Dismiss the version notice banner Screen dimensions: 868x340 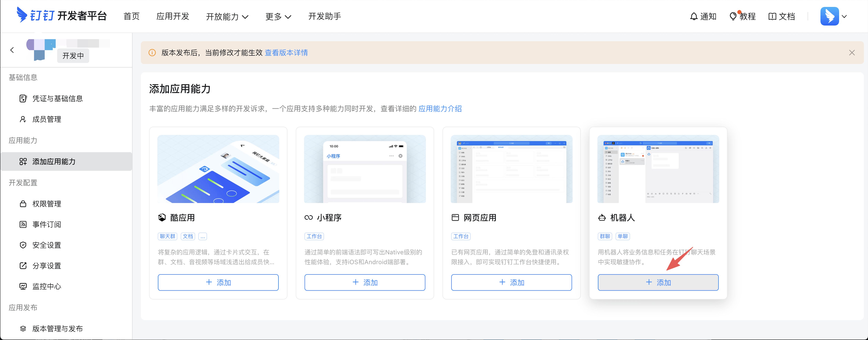[852, 53]
